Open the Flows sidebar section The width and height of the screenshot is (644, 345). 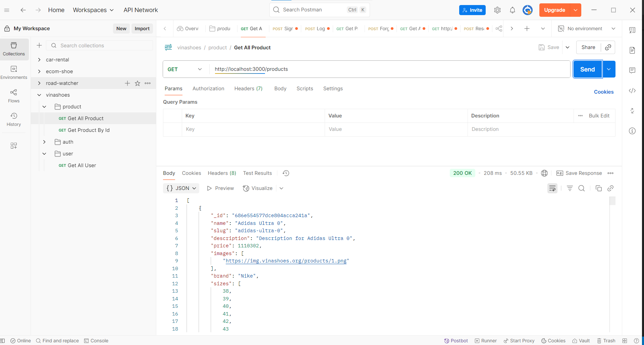(14, 96)
